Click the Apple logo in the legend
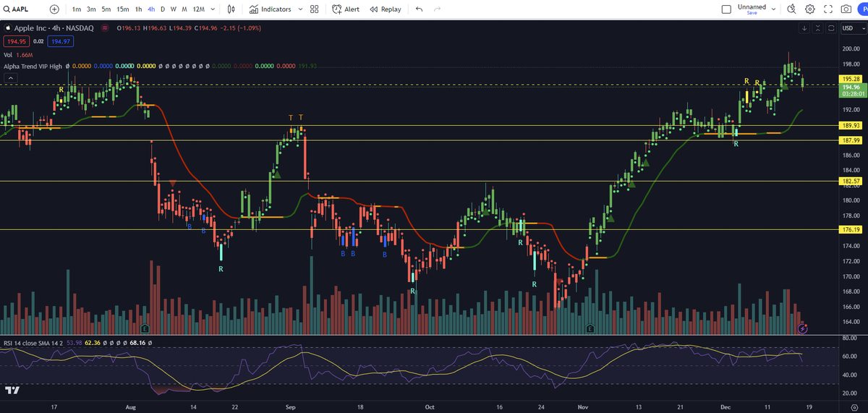Screen dimensions: 868x413 click(x=7, y=28)
